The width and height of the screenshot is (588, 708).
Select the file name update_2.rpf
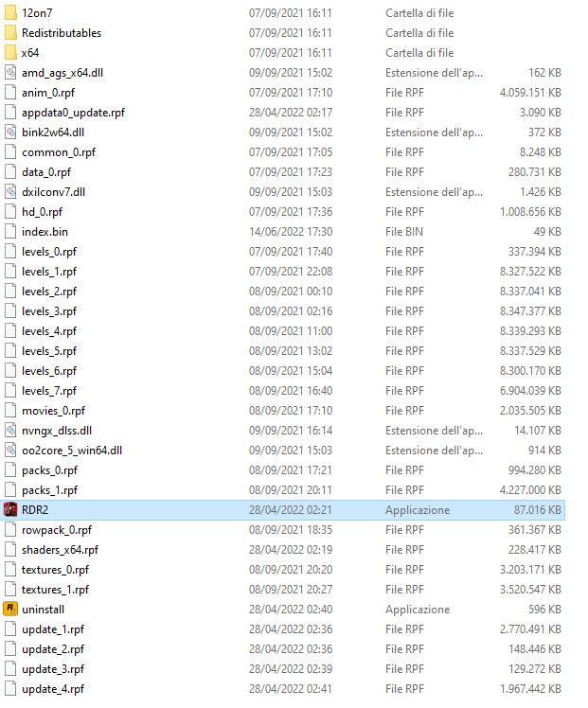coord(53,649)
